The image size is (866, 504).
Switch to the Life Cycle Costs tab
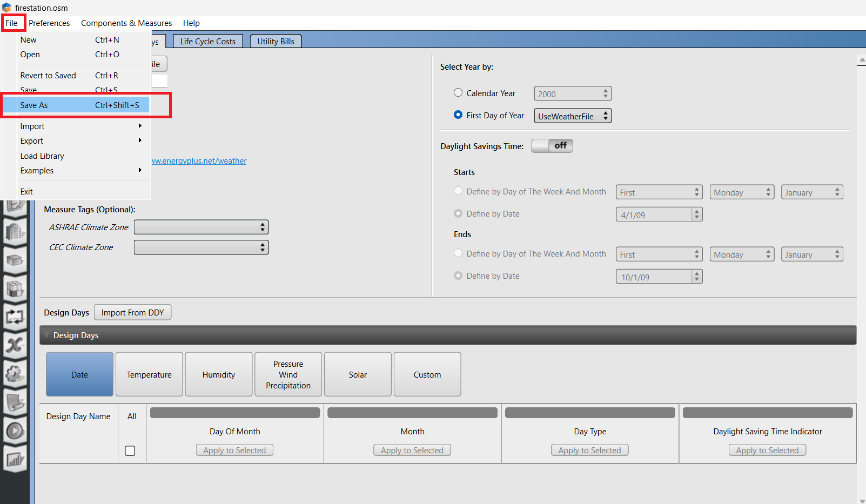pyautogui.click(x=208, y=42)
